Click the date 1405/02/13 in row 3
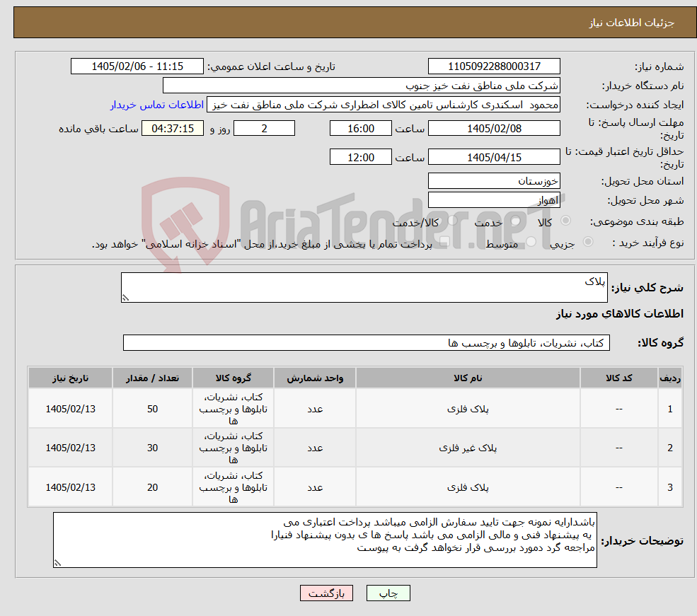This screenshot has height=616, width=697. coord(70,488)
